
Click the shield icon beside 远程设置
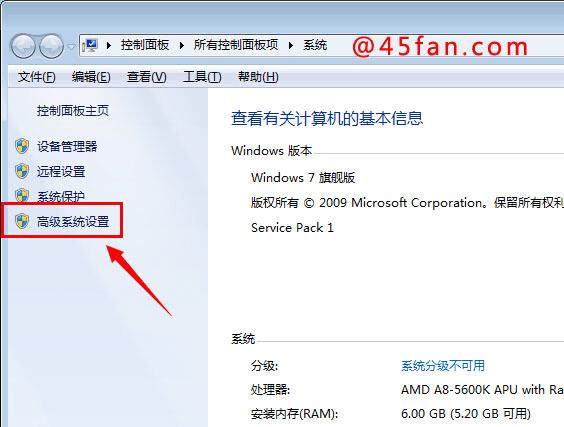[22, 171]
